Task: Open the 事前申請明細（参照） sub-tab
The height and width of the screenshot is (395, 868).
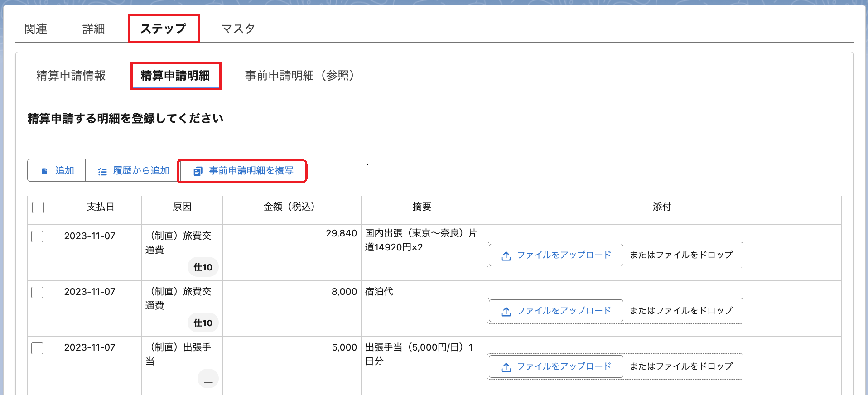Action: pyautogui.click(x=299, y=75)
